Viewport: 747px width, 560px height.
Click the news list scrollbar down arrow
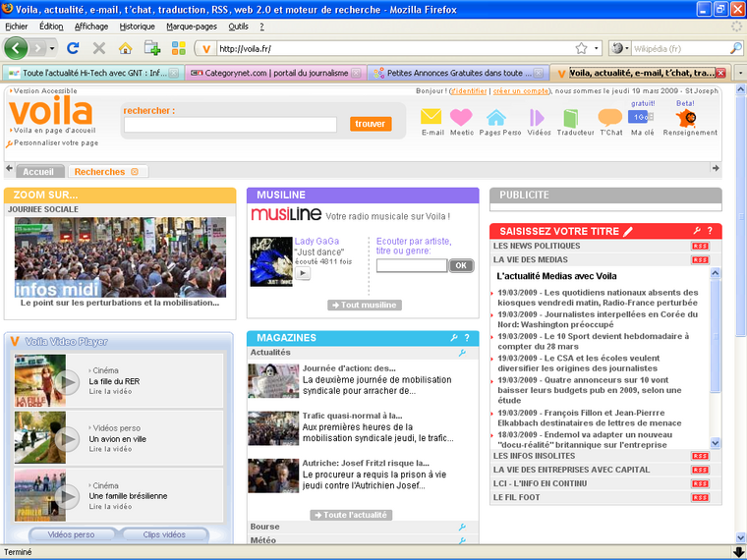(x=716, y=443)
